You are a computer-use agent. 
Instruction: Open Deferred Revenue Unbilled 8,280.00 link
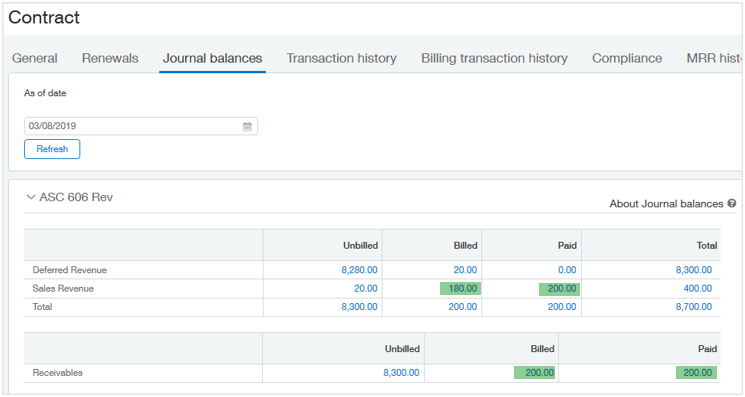pos(359,270)
